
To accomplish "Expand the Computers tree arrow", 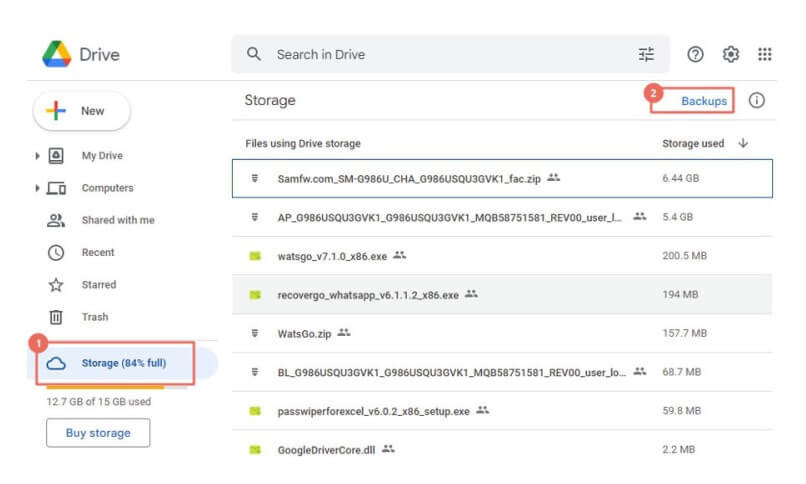I will click(37, 188).
